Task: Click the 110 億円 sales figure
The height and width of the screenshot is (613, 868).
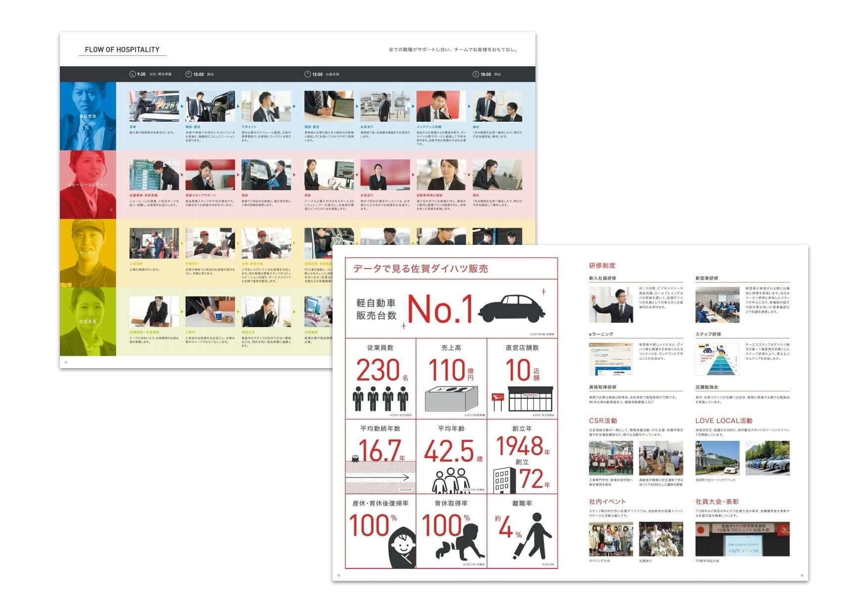Action: tap(450, 370)
